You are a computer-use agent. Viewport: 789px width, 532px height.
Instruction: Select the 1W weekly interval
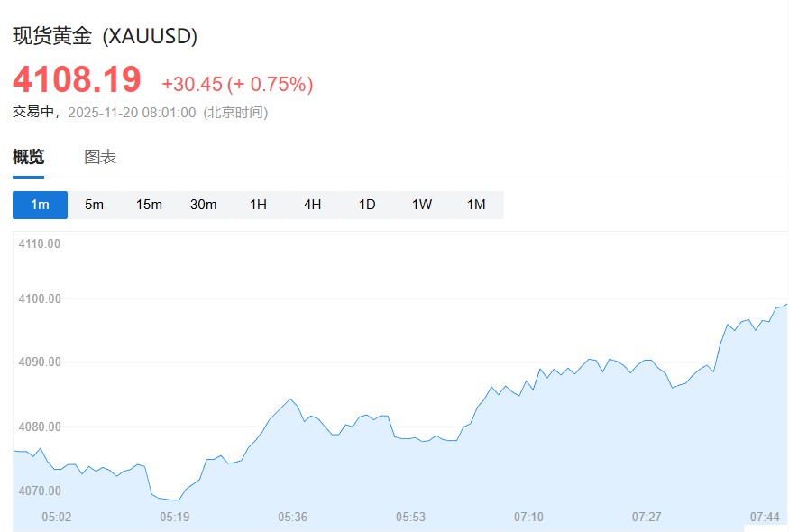pyautogui.click(x=422, y=205)
